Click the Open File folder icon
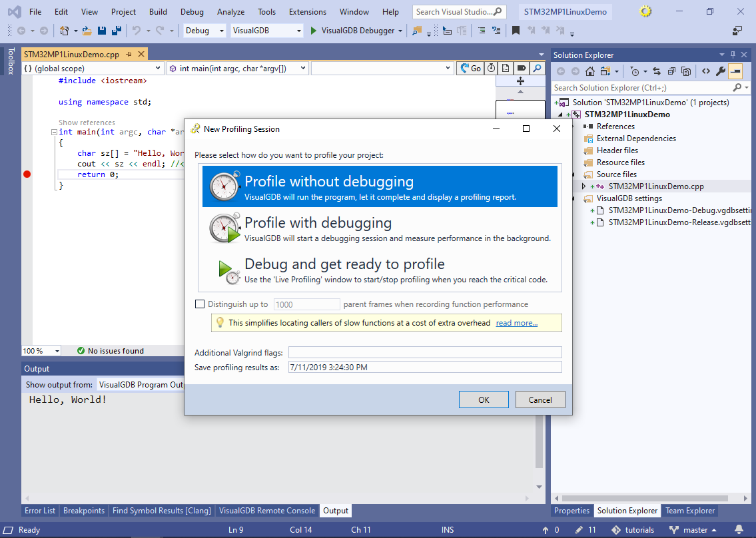The image size is (756, 538). 87,31
